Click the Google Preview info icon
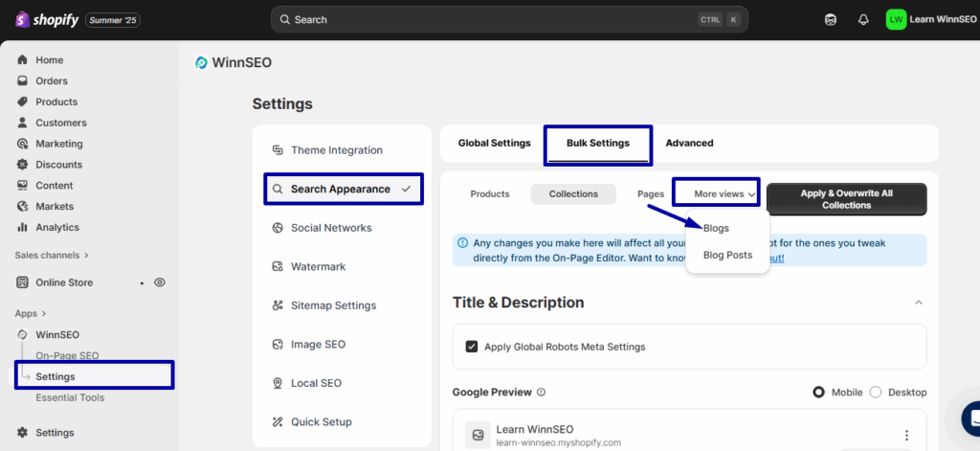Viewport: 980px width, 451px height. click(x=542, y=393)
